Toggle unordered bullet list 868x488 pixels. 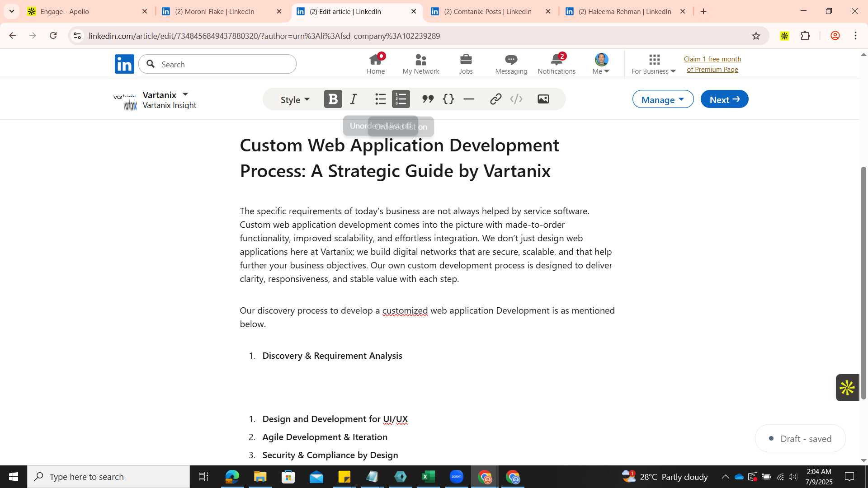381,99
